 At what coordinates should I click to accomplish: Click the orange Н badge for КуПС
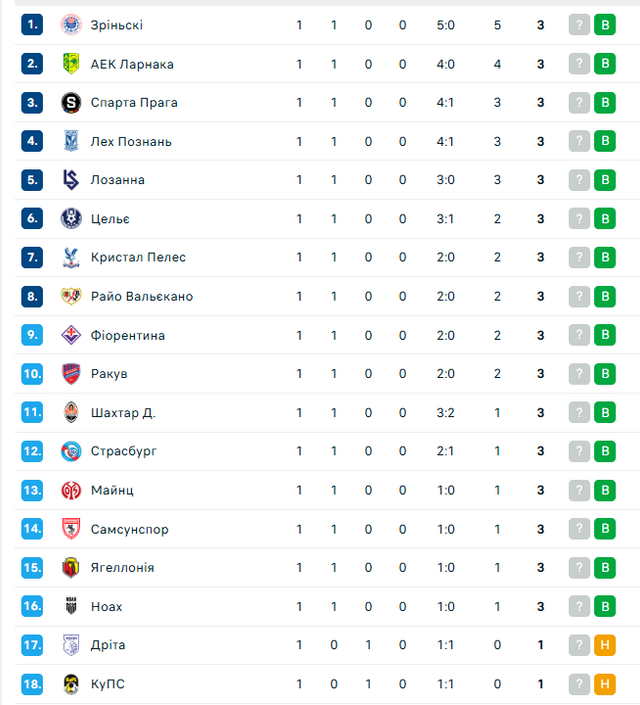pos(604,684)
